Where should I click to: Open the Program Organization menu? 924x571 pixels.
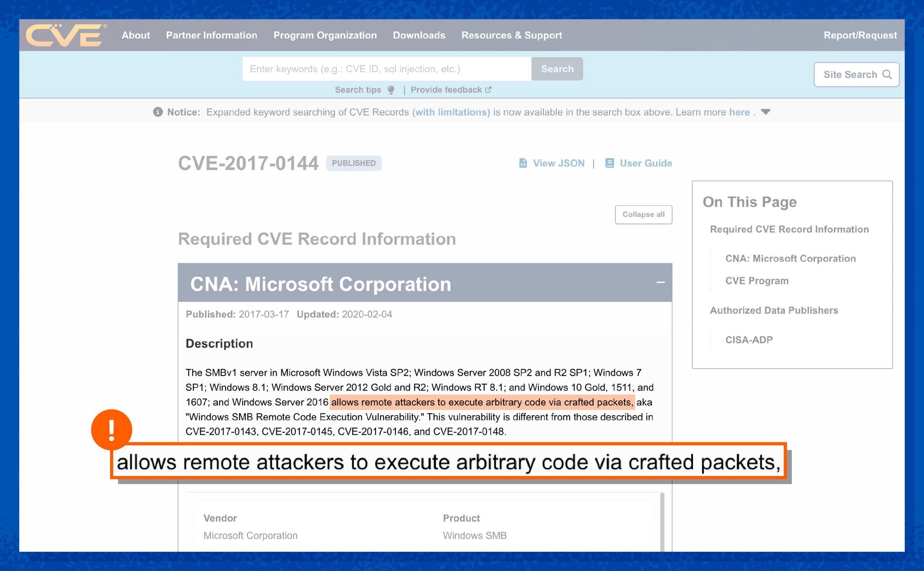click(x=325, y=35)
